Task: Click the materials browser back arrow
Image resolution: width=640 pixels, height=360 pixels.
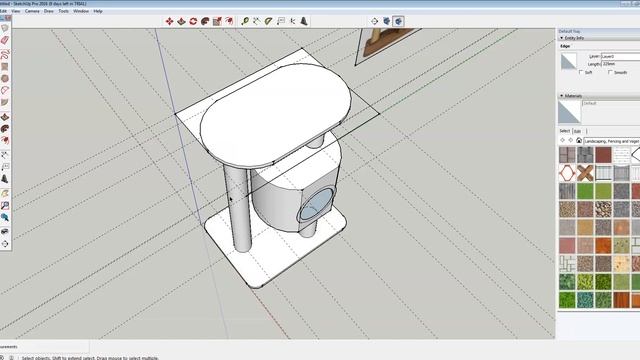Action: coord(562,140)
